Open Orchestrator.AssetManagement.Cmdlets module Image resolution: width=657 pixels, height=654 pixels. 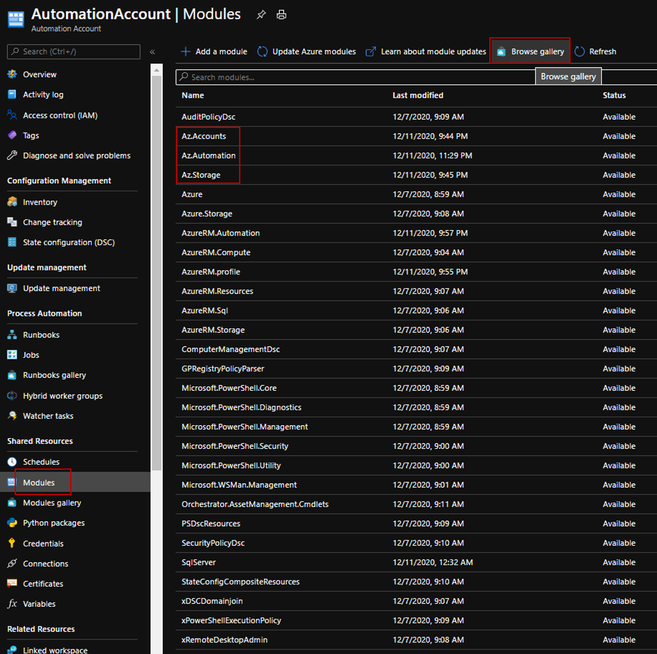click(x=255, y=504)
